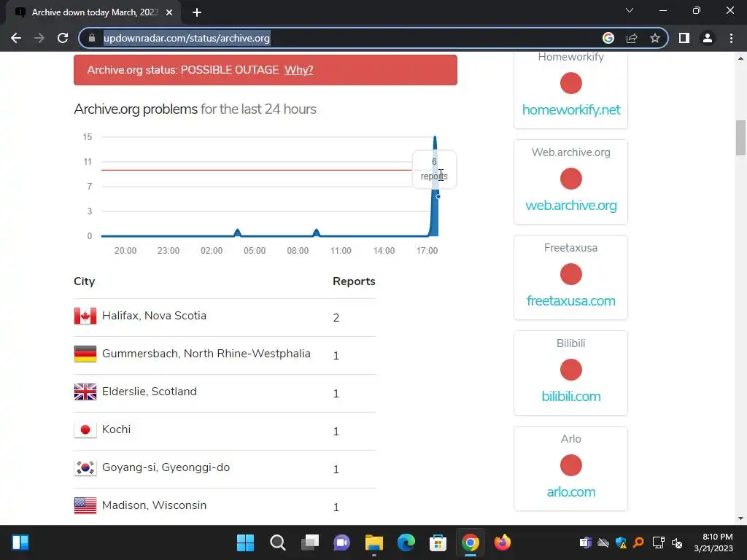Open arlo.com status link

pos(570,492)
